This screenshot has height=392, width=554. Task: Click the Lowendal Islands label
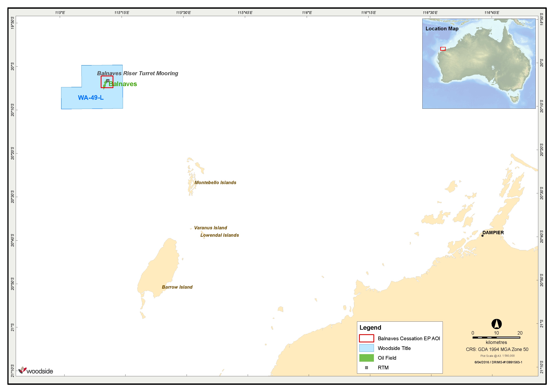219,235
